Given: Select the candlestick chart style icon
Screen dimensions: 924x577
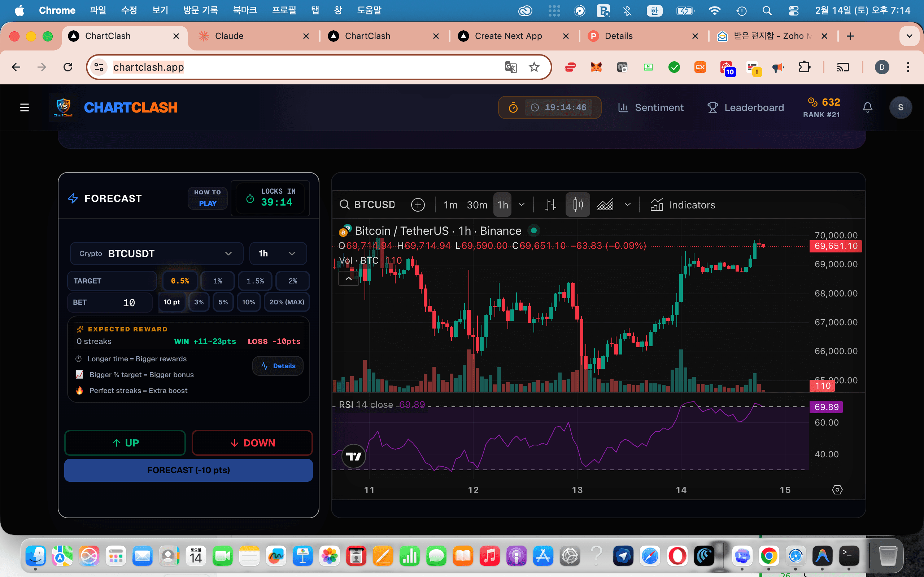Looking at the screenshot, I should tap(577, 204).
